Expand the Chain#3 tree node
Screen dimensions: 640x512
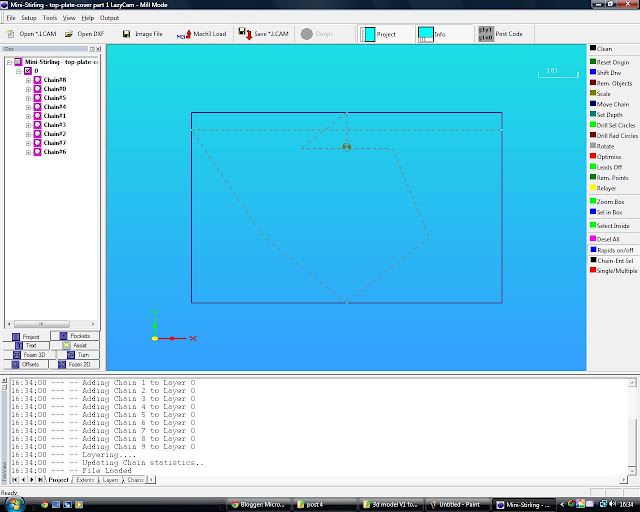click(x=28, y=125)
